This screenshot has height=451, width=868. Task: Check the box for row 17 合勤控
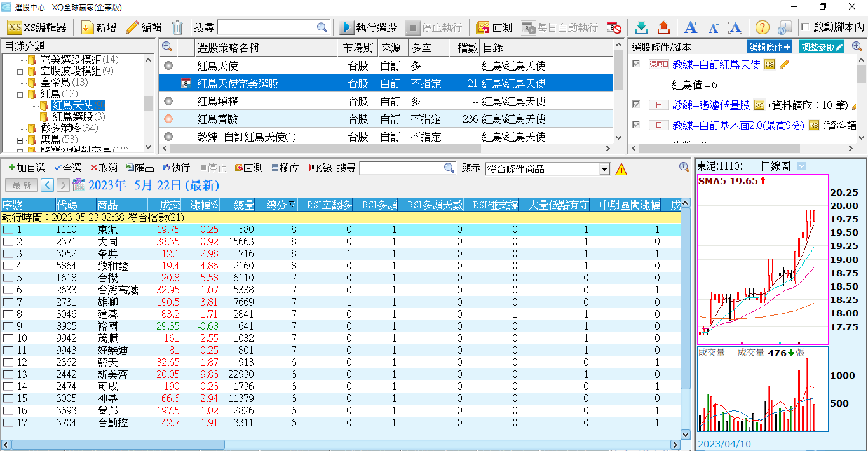coord(8,423)
